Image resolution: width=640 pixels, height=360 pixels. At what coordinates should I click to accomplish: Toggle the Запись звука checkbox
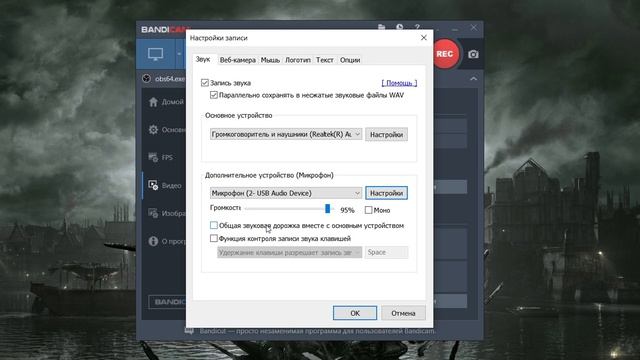pyautogui.click(x=205, y=83)
